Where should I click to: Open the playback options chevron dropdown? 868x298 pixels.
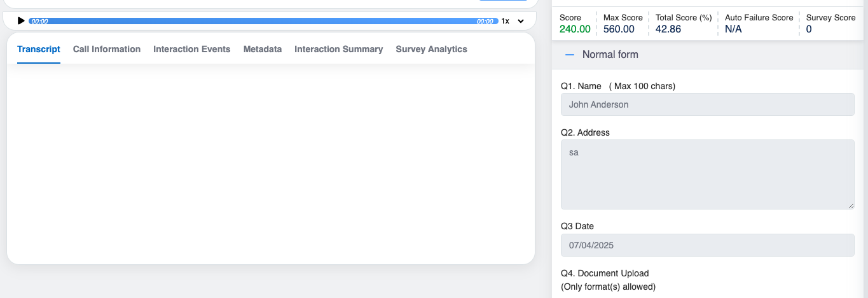[x=521, y=21]
